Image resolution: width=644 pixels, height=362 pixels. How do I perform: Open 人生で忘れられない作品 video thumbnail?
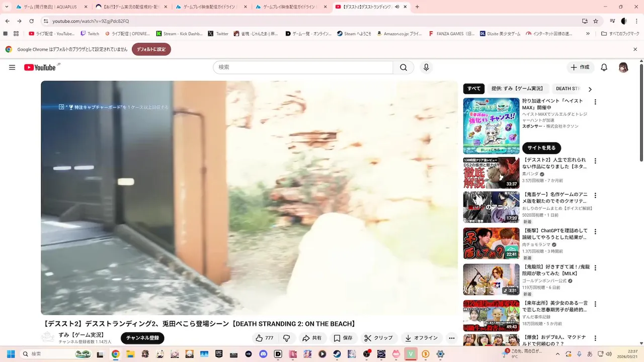coord(491,172)
